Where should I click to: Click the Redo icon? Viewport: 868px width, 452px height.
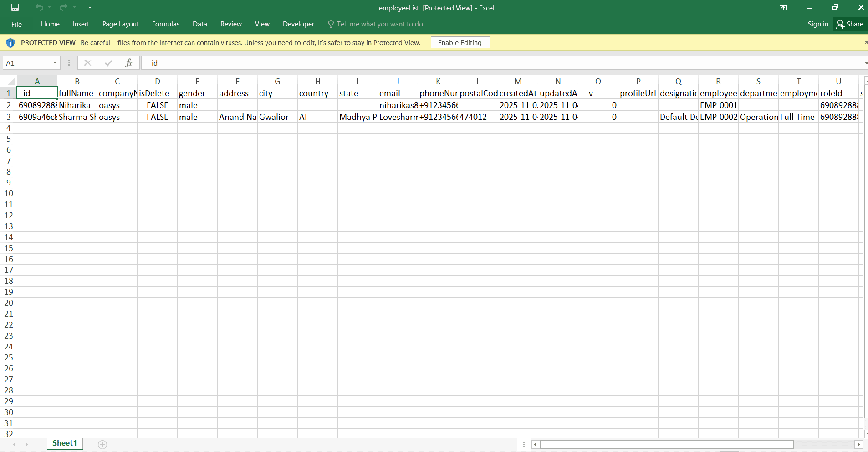pos(63,7)
